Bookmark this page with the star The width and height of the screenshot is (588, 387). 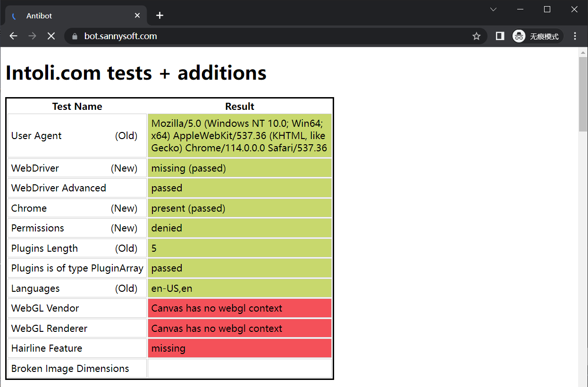point(477,36)
